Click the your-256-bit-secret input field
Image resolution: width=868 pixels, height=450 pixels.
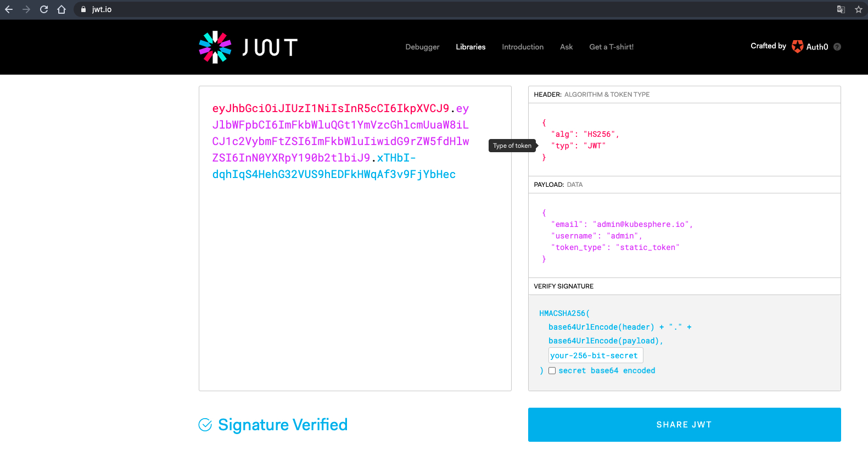coord(596,355)
